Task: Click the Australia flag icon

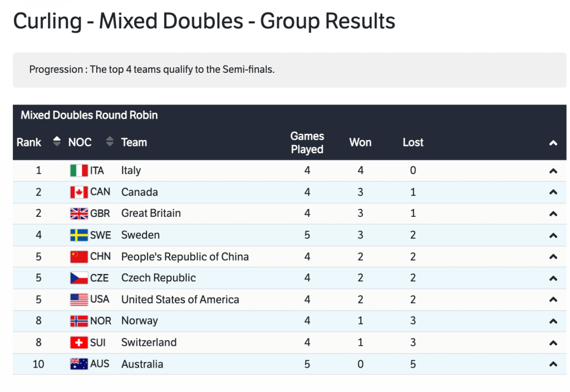Action: tap(78, 364)
